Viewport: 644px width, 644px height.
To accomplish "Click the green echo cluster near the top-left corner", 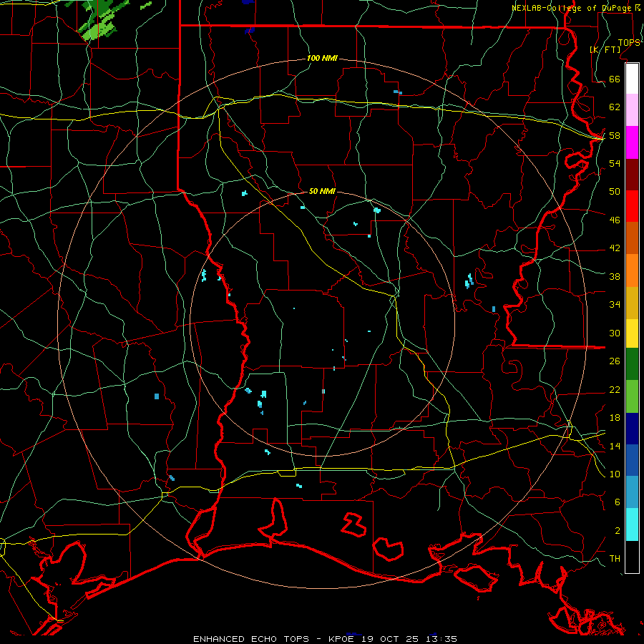I will point(99,21).
